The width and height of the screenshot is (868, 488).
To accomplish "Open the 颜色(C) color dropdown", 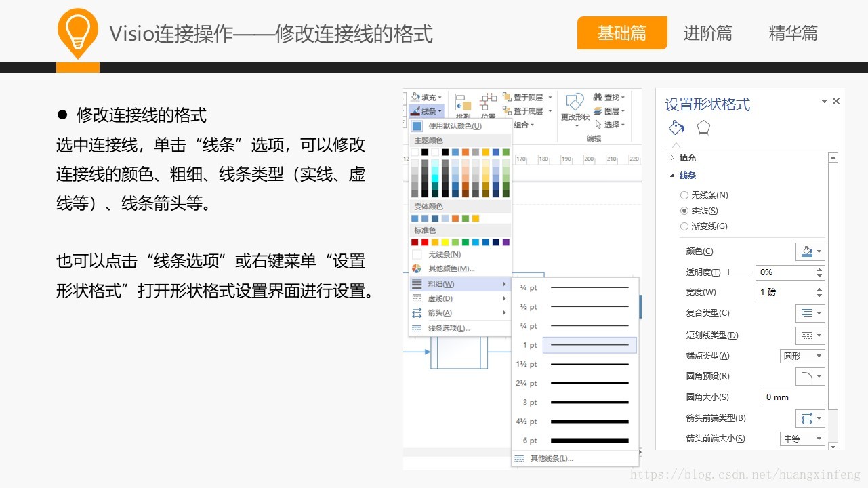I will click(x=810, y=251).
